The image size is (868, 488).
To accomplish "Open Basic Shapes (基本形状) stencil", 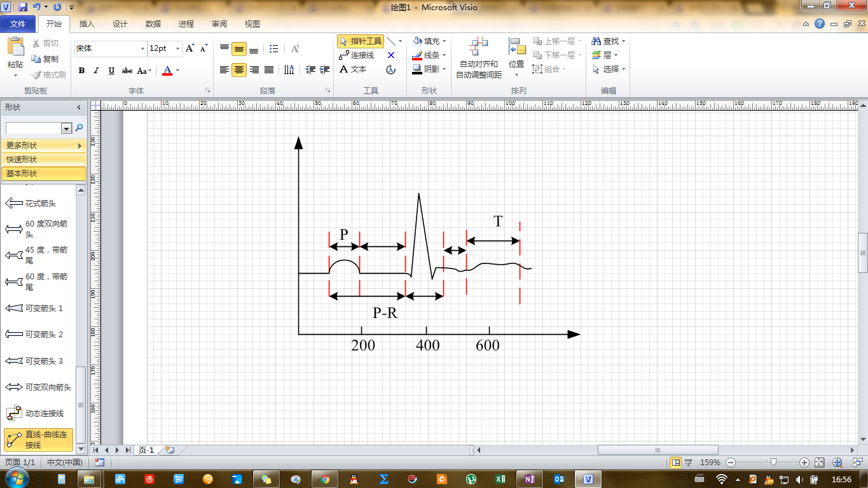I will click(x=43, y=174).
